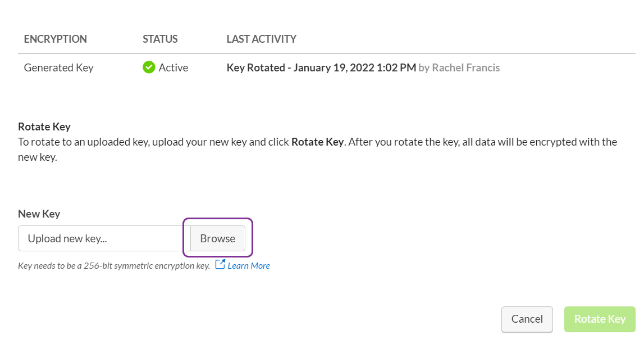Click the LAST ACTIVITY column header
The image size is (644, 339).
click(262, 39)
